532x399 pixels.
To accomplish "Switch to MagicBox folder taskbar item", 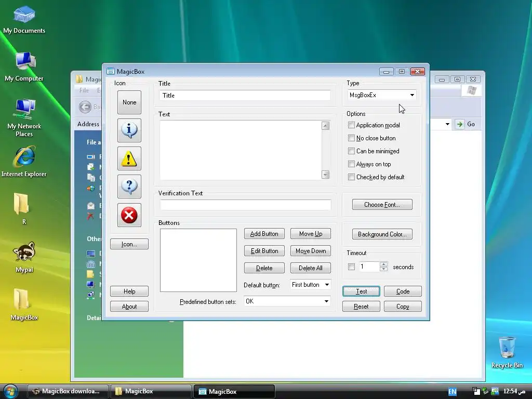I will pos(151,391).
